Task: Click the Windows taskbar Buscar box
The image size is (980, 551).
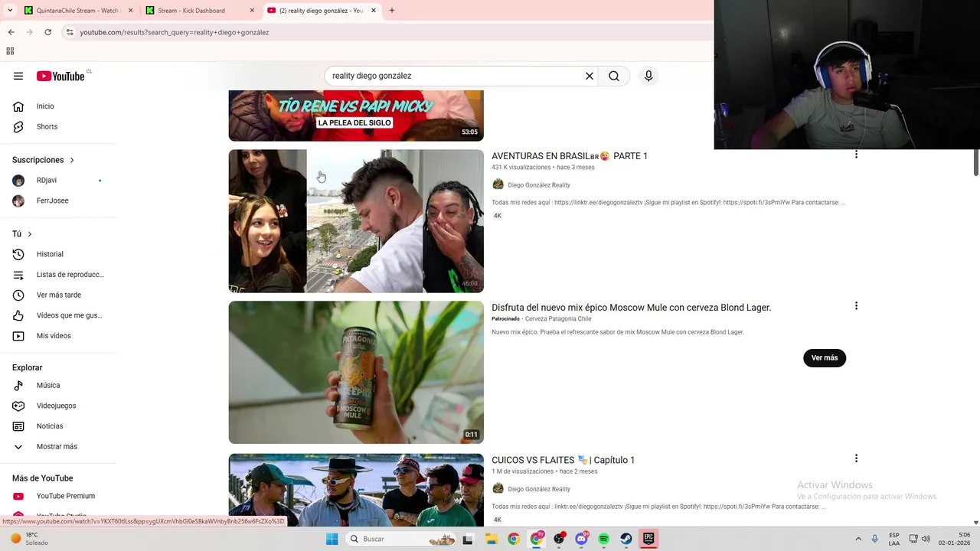Action: coord(401,539)
